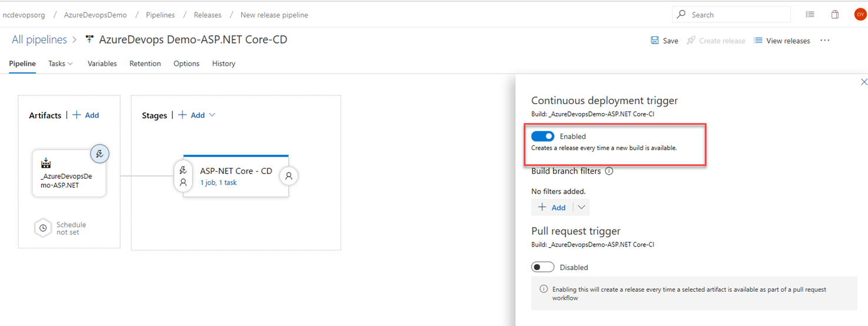This screenshot has width=868, height=326.
Task: Expand the Tasks tab dropdown
Action: (70, 64)
